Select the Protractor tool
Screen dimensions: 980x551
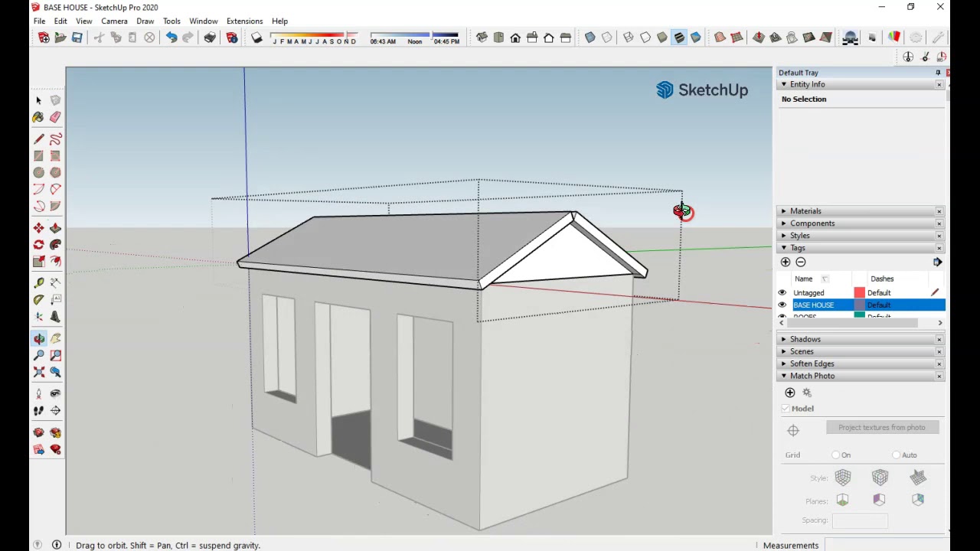pos(38,300)
